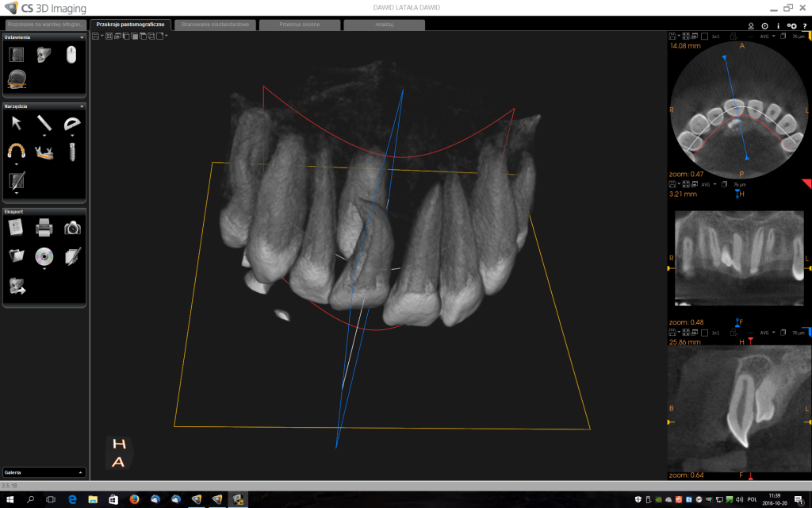Collapse the Ustawienia panel
This screenshot has width=812, height=508.
tap(82, 37)
